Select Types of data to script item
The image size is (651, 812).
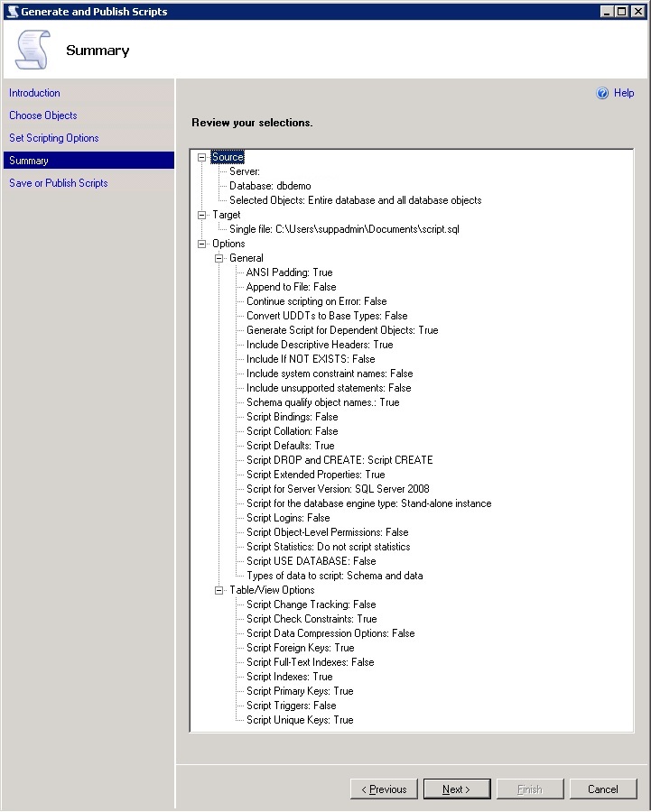pos(334,576)
